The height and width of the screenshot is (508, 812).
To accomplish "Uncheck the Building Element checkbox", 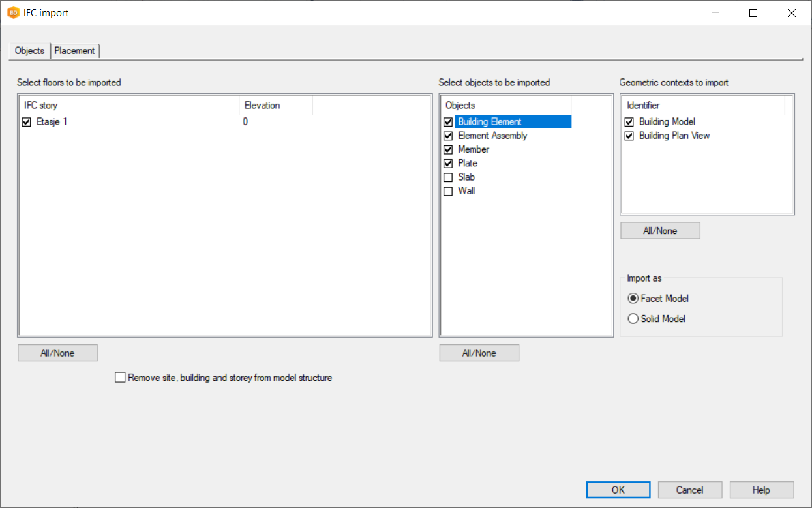I will (448, 122).
